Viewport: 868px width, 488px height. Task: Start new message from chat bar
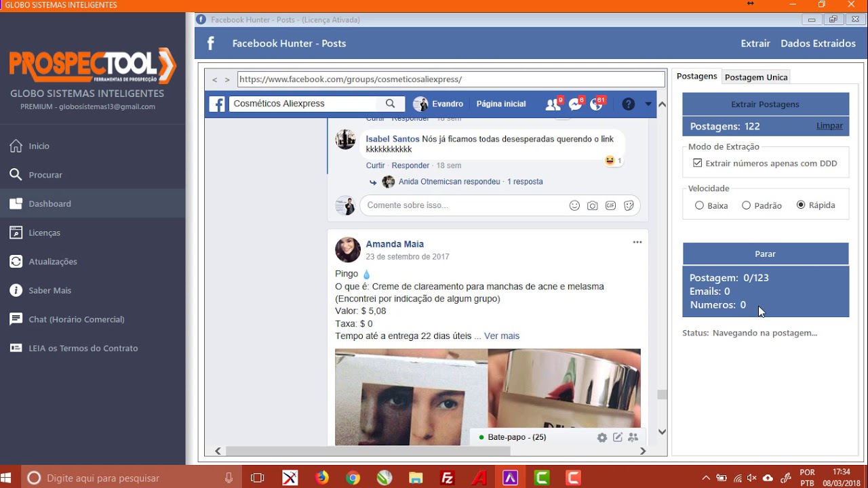click(x=618, y=437)
